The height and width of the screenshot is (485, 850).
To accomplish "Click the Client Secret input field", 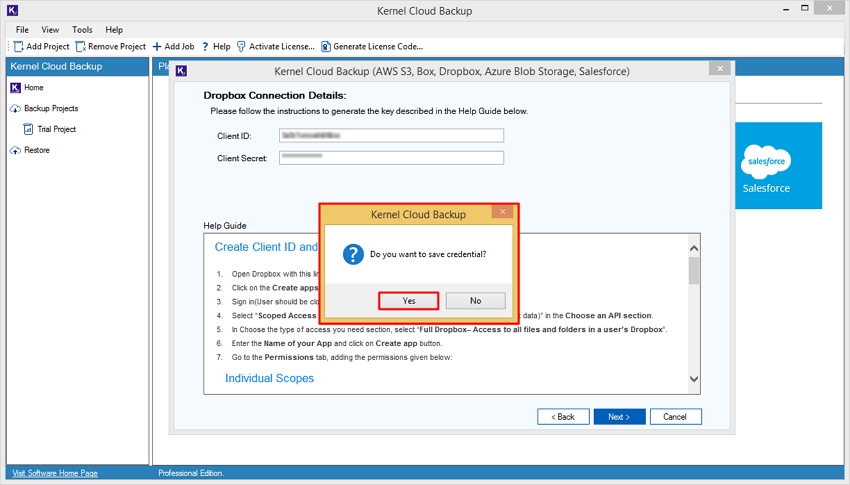I will (391, 158).
